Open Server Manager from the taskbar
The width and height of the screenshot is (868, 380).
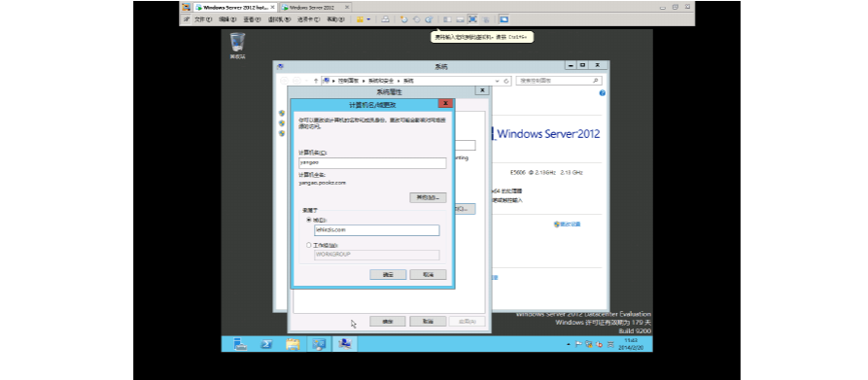(240, 344)
